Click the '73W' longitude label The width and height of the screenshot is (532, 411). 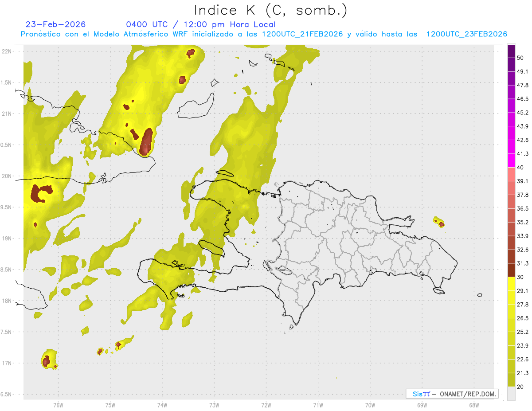click(x=214, y=405)
